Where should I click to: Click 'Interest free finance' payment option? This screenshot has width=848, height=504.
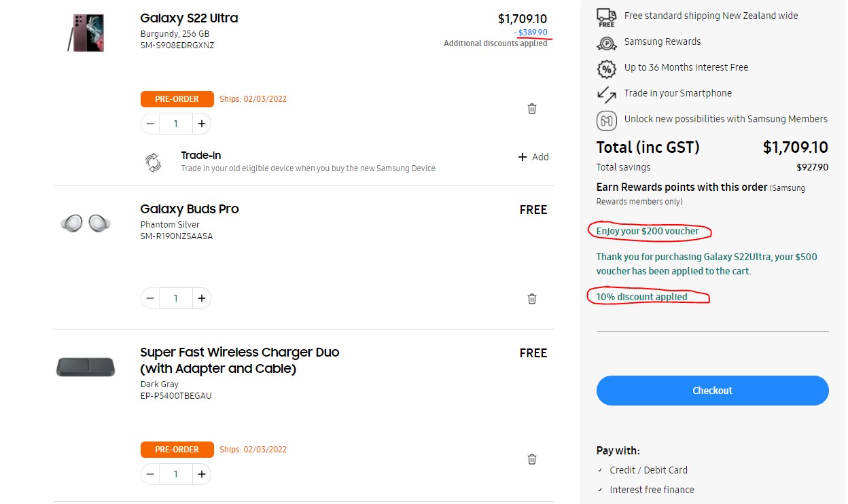[652, 490]
